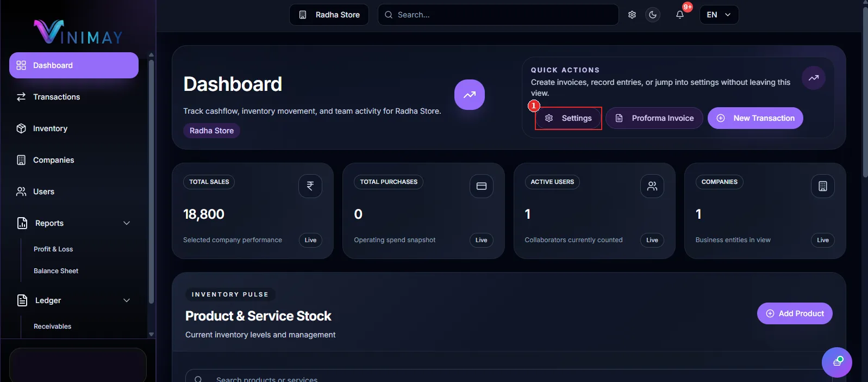Click the purple trend icon beside Dashboard

(470, 95)
